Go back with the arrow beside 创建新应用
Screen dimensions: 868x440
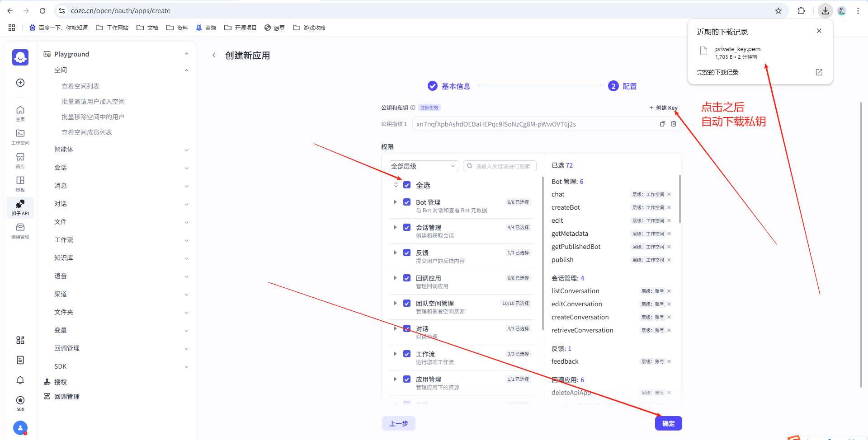214,55
